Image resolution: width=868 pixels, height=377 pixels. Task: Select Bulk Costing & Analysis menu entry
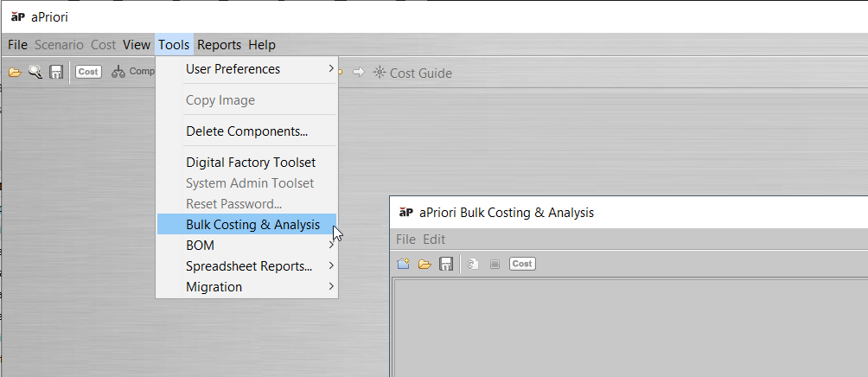click(x=247, y=224)
